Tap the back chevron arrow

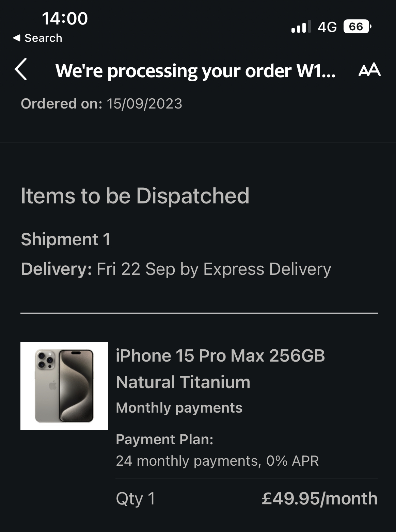point(21,69)
